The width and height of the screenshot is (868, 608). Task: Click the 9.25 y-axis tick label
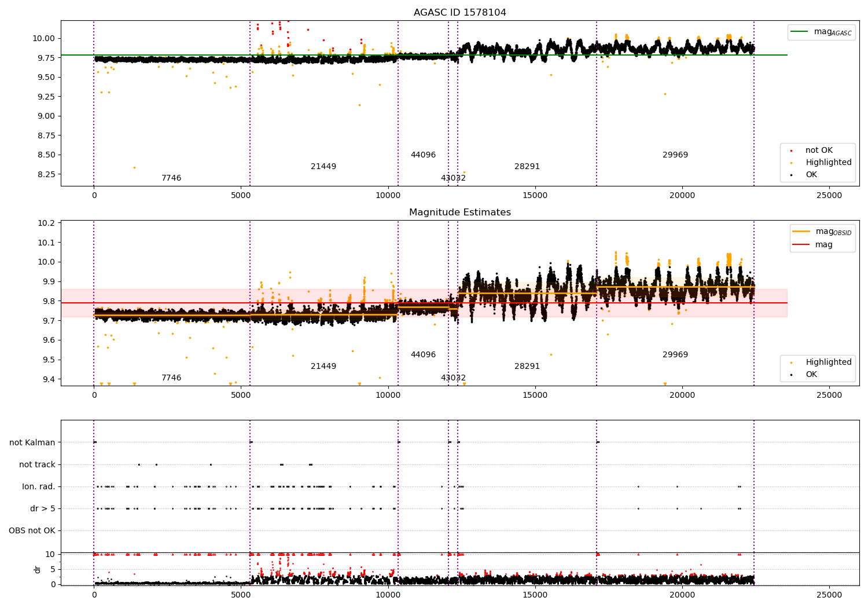[46, 97]
